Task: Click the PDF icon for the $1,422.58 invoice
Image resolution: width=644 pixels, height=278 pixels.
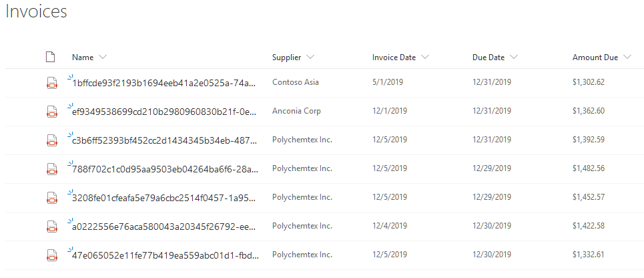Action: pyautogui.click(x=51, y=227)
